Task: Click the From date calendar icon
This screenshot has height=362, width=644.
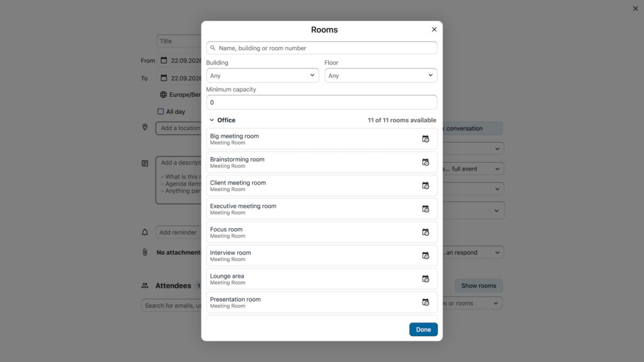Action: pos(164,60)
